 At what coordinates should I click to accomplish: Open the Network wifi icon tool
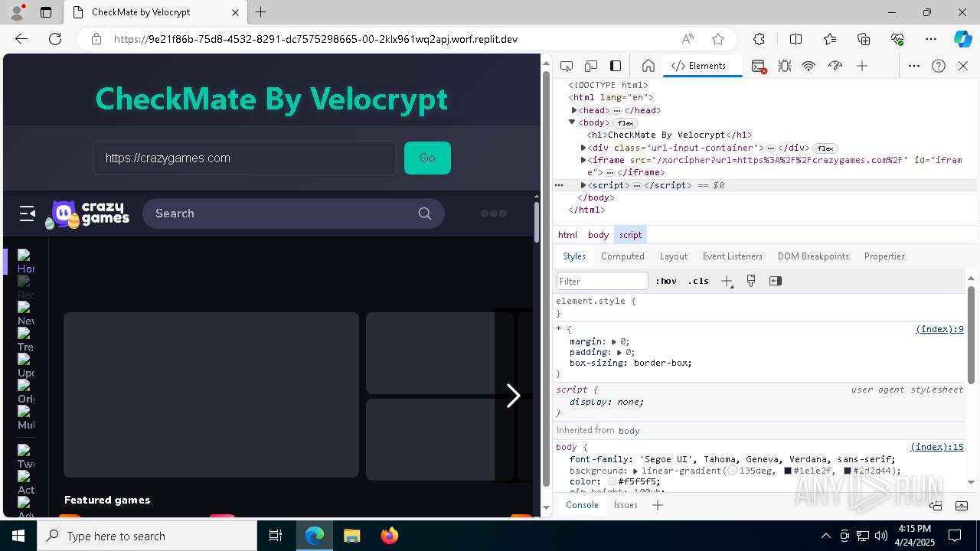point(808,66)
